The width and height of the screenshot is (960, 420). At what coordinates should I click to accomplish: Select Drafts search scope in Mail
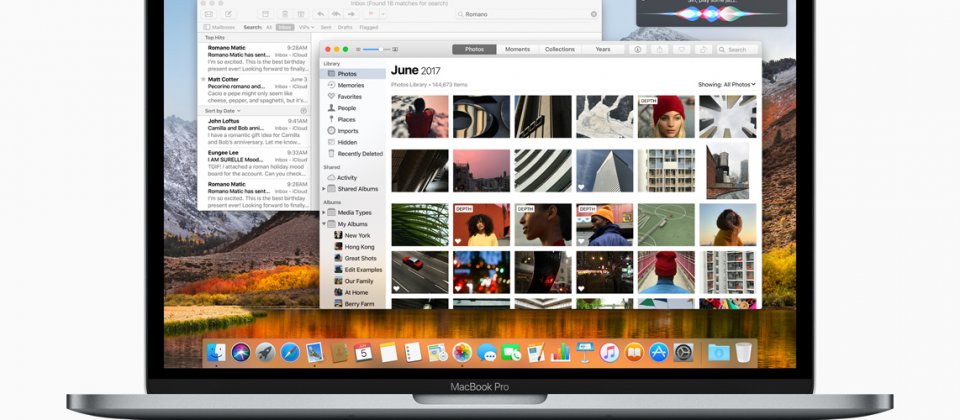tap(345, 28)
